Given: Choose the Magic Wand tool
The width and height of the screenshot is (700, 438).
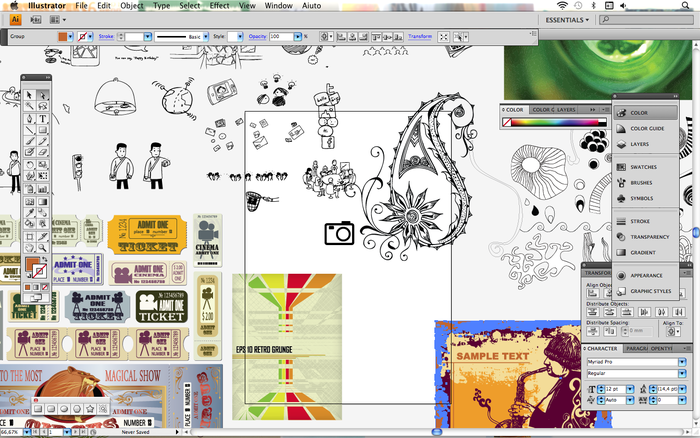Looking at the screenshot, I should [x=29, y=106].
